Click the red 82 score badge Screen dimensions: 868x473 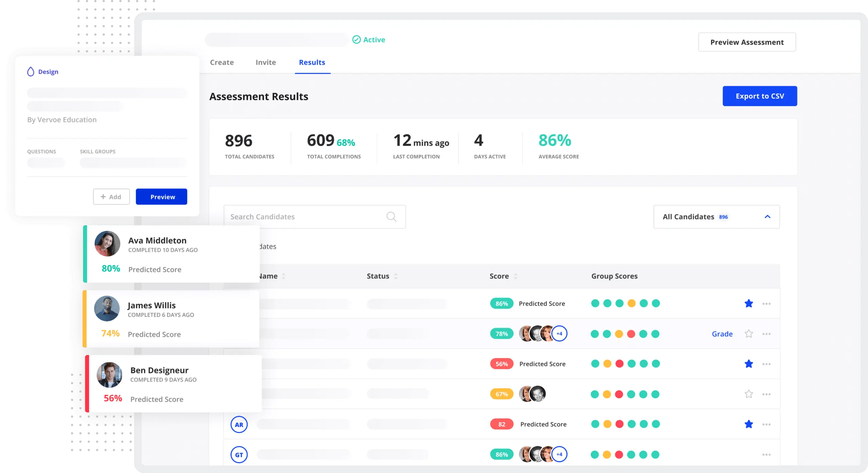[x=501, y=424]
